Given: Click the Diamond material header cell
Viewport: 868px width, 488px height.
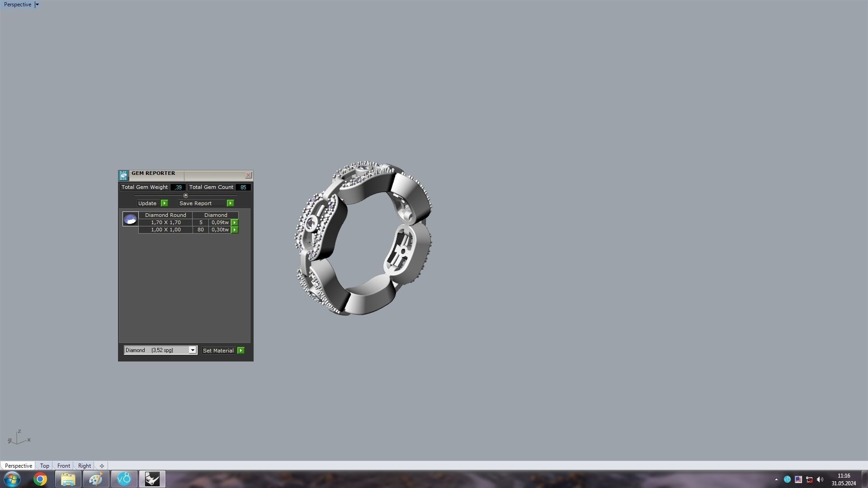Looking at the screenshot, I should [216, 215].
